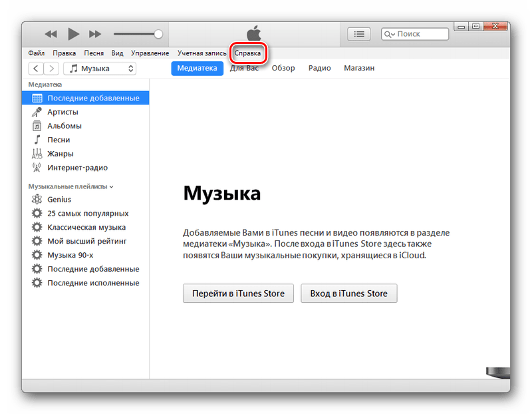Close the iTunes window

point(495,27)
